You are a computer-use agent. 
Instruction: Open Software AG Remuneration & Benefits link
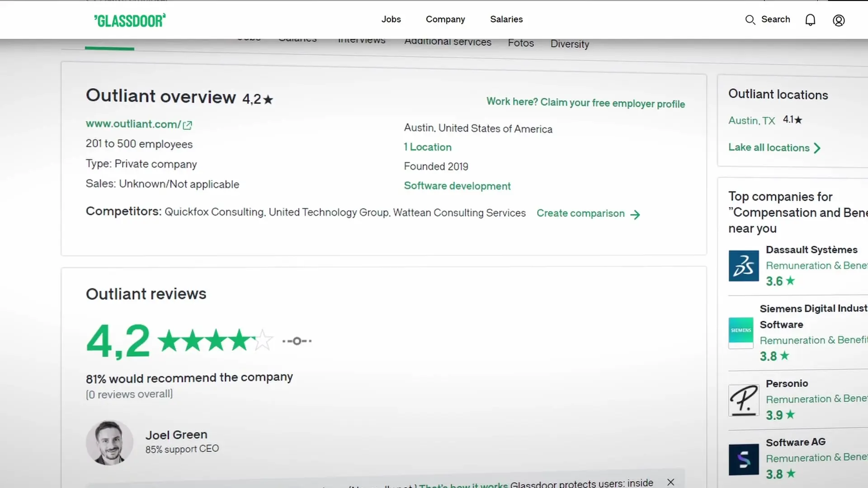(816, 458)
